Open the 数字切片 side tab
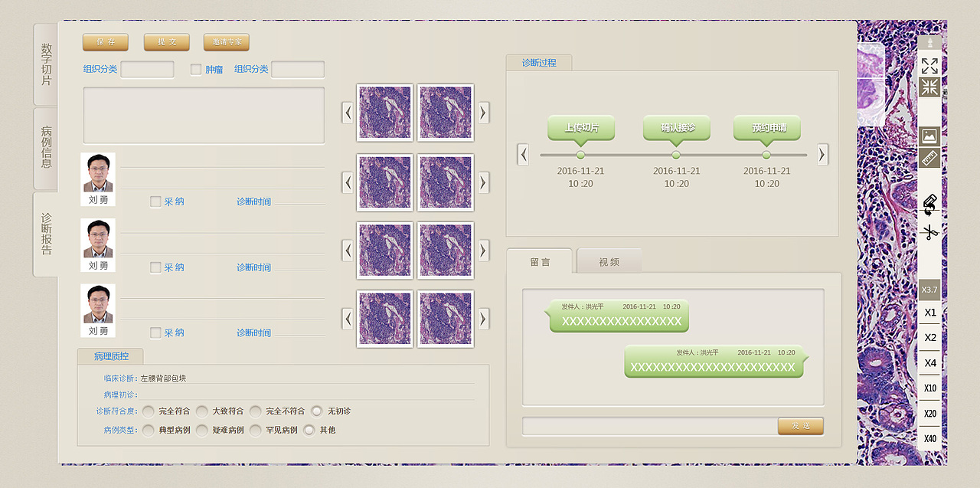The height and width of the screenshot is (488, 980). (x=46, y=64)
